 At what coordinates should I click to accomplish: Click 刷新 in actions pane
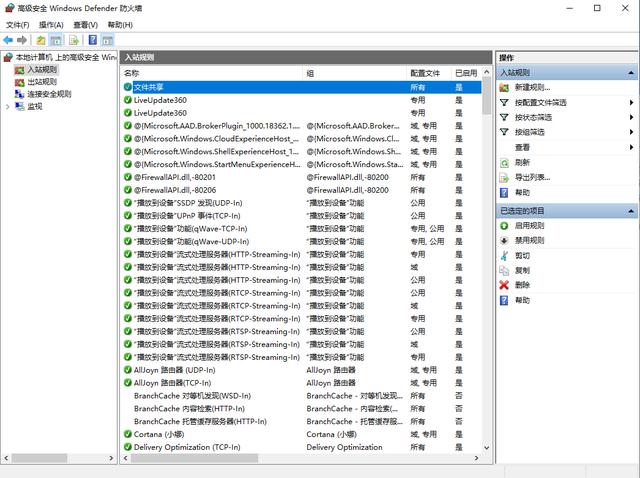[522, 162]
